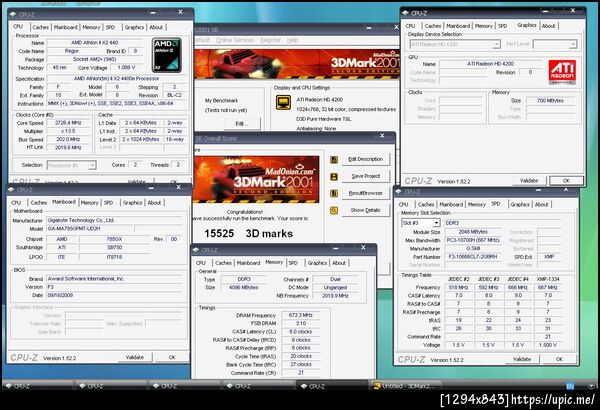Viewport: 600px width, 410px height.
Task: Open the Mainboard tab in the top-left CPU window
Action: tap(65, 27)
